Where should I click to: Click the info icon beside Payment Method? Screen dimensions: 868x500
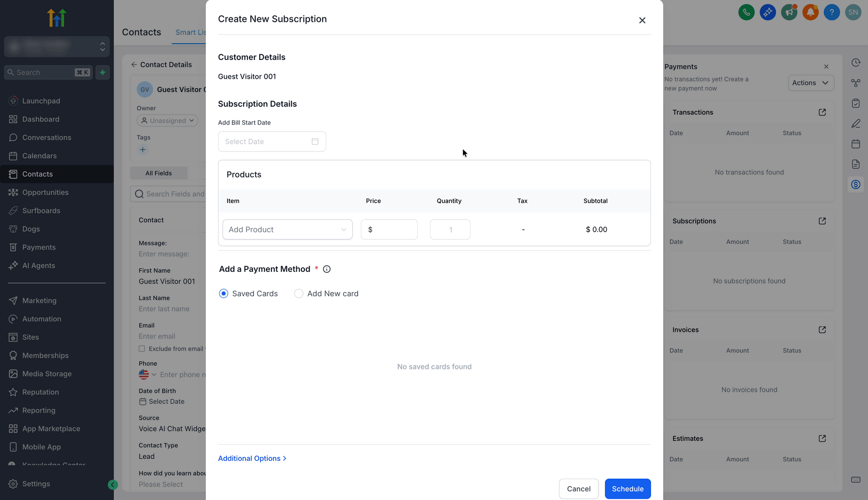(327, 269)
